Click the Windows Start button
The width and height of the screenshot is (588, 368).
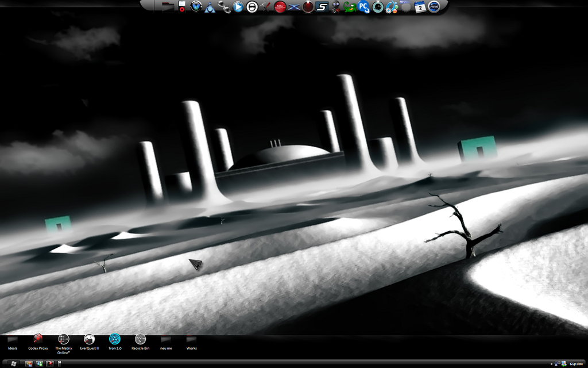coord(13,364)
